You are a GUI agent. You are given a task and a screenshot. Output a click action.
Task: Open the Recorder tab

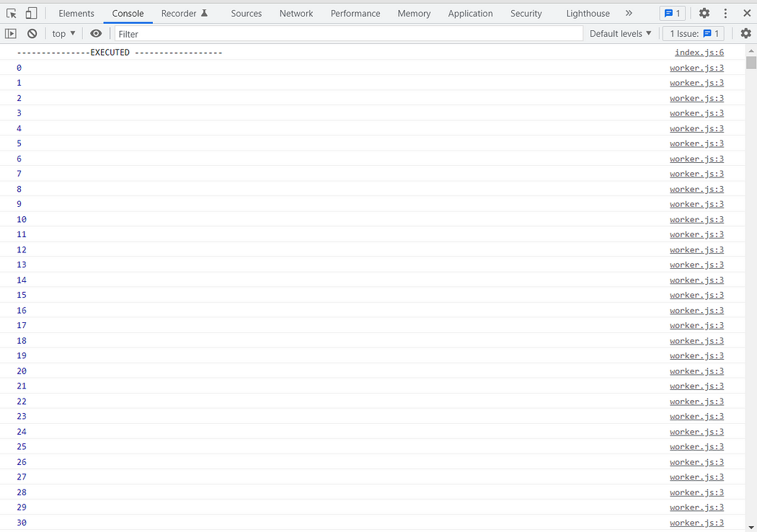185,14
